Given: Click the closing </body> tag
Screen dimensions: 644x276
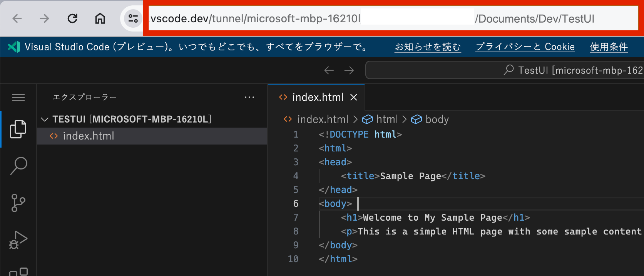Looking at the screenshot, I should (338, 245).
